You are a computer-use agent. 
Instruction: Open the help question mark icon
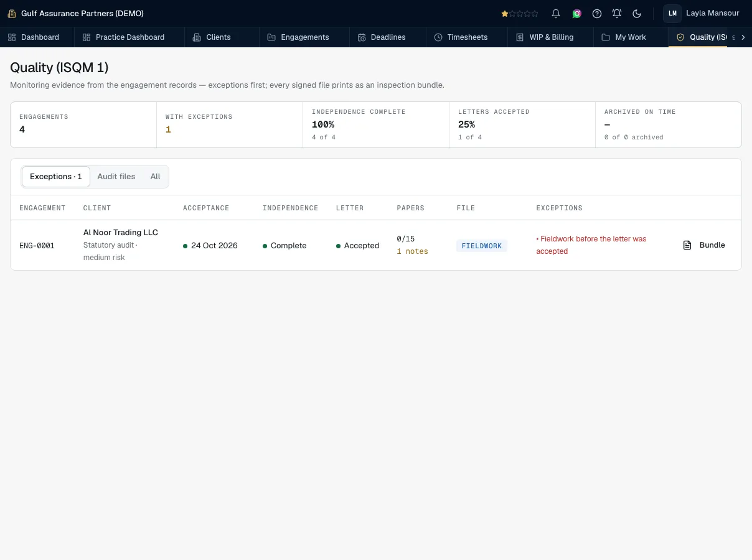pos(597,13)
